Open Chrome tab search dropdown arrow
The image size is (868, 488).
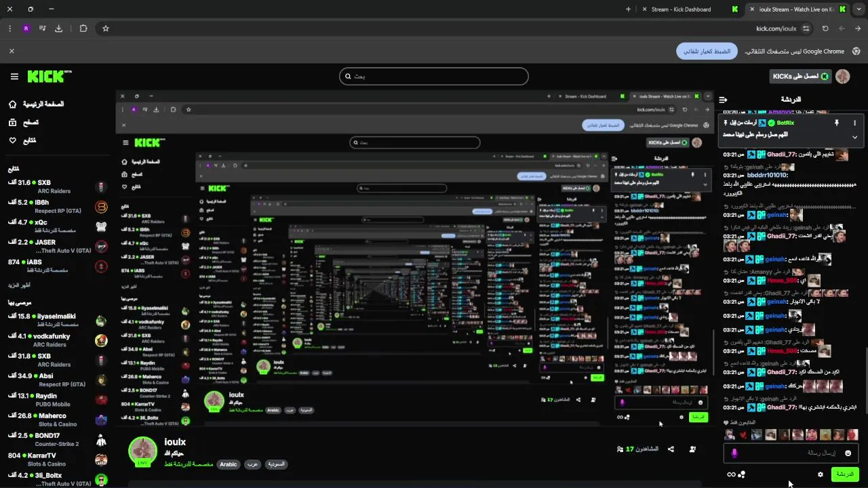[859, 9]
